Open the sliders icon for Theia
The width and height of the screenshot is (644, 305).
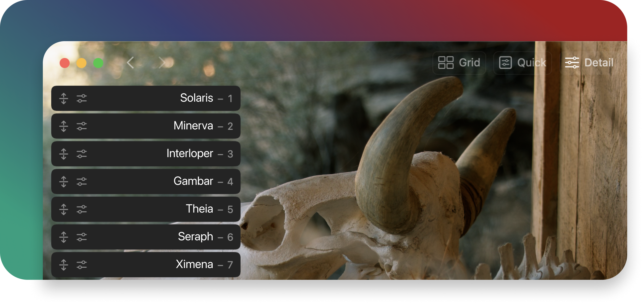81,209
